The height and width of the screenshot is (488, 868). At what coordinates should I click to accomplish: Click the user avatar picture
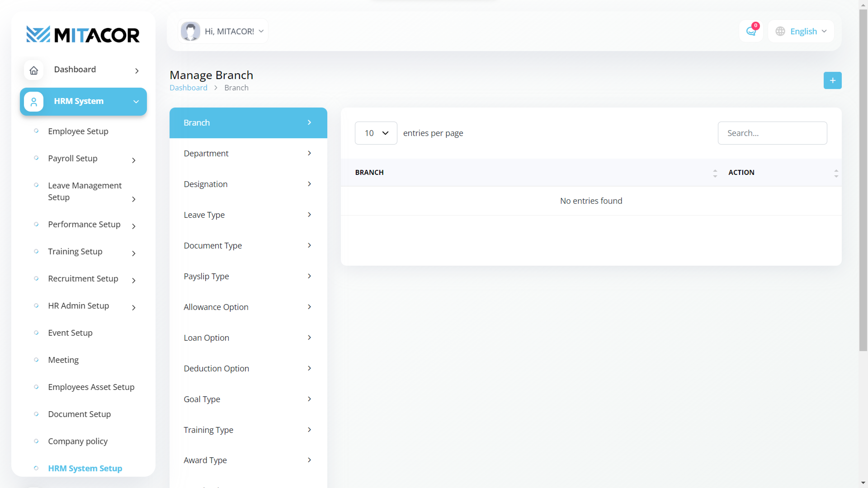[x=190, y=31]
